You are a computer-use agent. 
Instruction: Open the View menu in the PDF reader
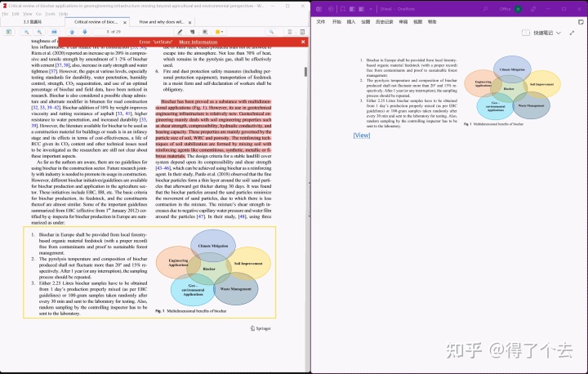(x=28, y=14)
